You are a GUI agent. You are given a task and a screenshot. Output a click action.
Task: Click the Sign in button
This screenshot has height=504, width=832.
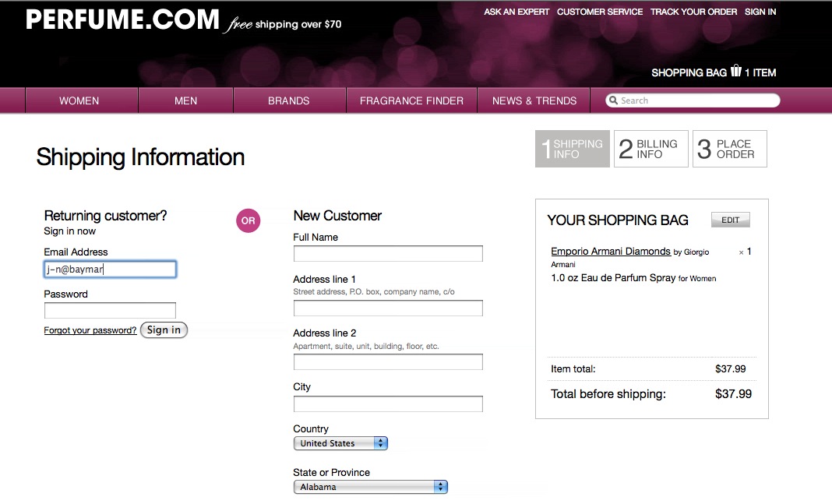point(164,330)
